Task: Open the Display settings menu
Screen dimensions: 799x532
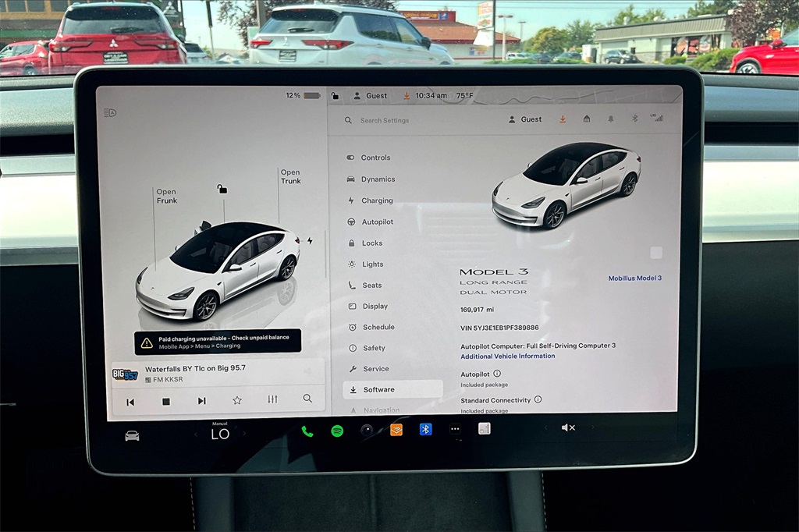Action: click(368, 306)
